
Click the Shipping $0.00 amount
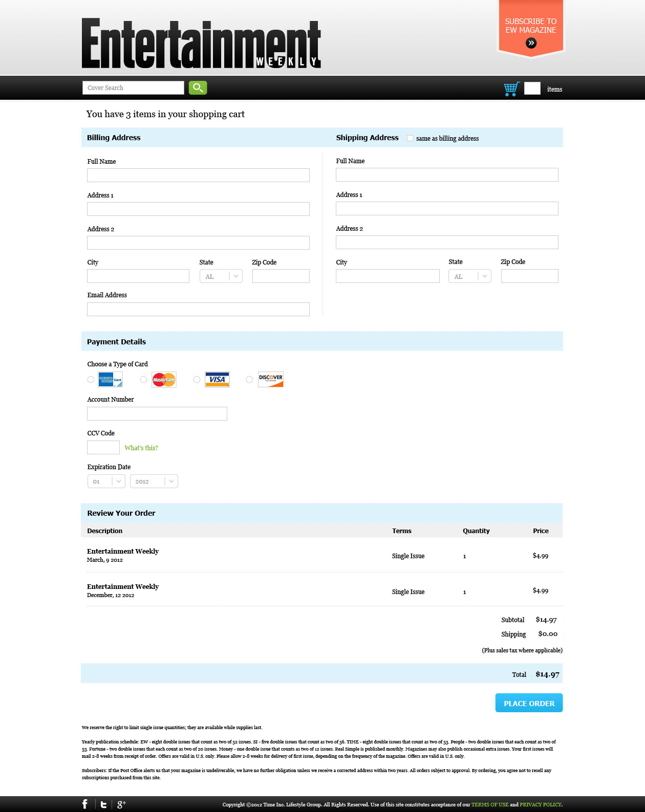click(548, 633)
